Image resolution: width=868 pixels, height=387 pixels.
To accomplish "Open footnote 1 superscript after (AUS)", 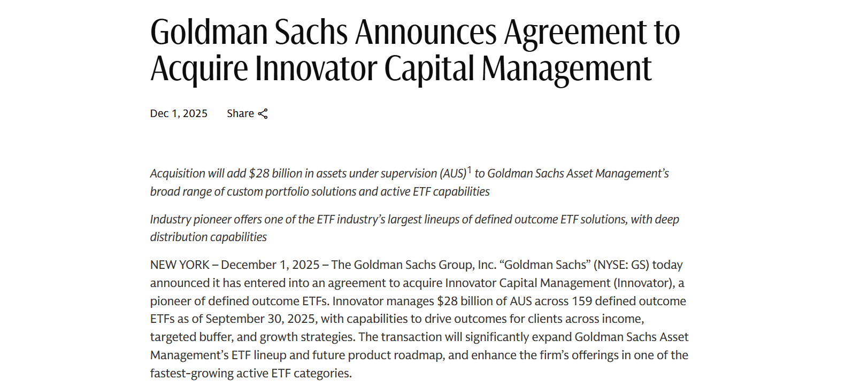I will coord(470,170).
